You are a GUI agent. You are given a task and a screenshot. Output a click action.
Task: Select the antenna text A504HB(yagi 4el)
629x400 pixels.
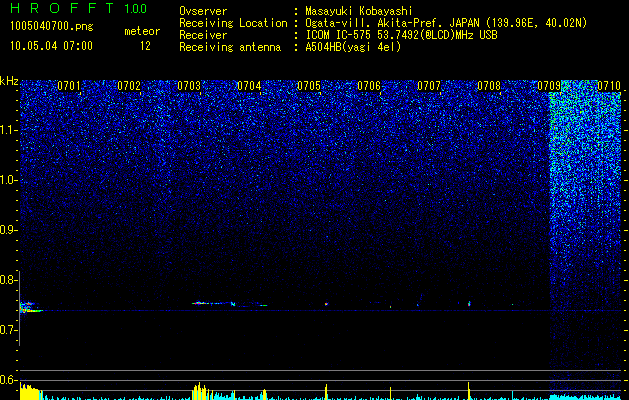tap(353, 47)
